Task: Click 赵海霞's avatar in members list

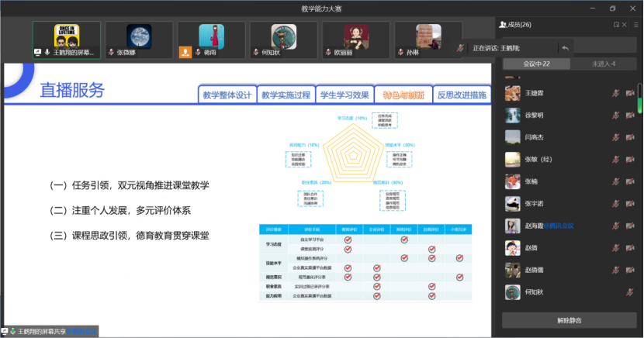Action: pos(512,226)
